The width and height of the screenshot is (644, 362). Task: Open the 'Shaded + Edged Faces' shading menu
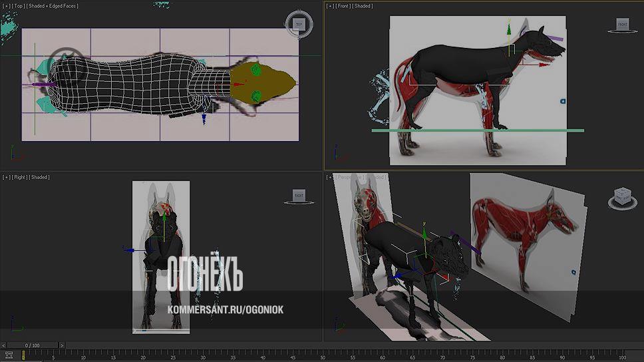click(53, 6)
